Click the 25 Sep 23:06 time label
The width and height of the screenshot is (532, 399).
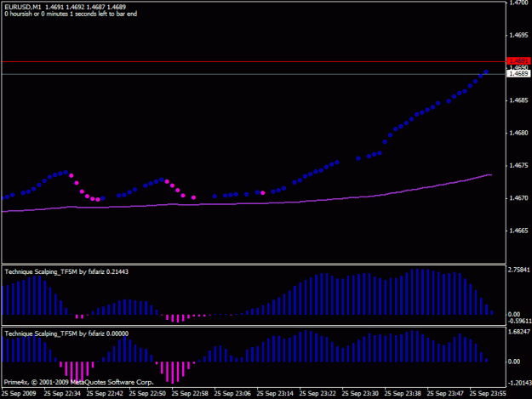pyautogui.click(x=232, y=394)
